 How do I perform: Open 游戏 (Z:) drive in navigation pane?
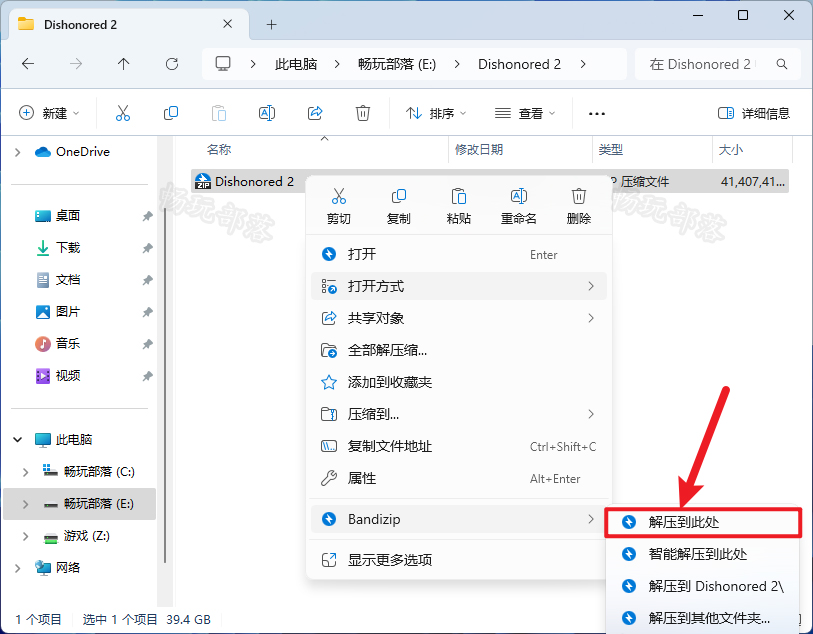(87, 536)
